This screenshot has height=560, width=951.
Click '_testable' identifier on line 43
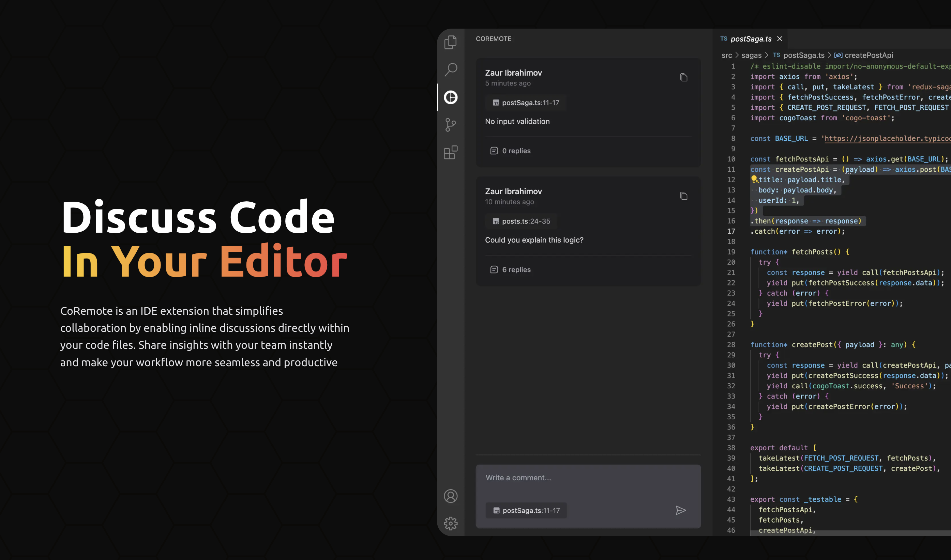click(x=822, y=499)
